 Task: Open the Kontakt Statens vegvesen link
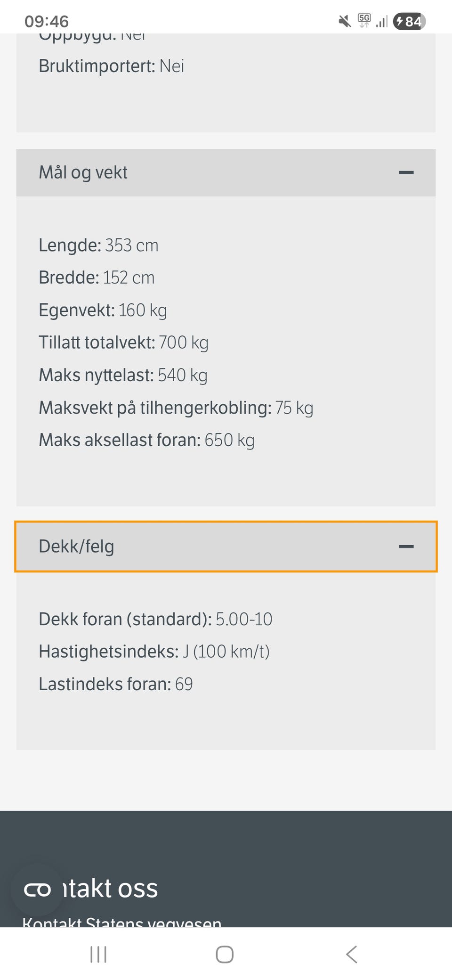point(121,922)
